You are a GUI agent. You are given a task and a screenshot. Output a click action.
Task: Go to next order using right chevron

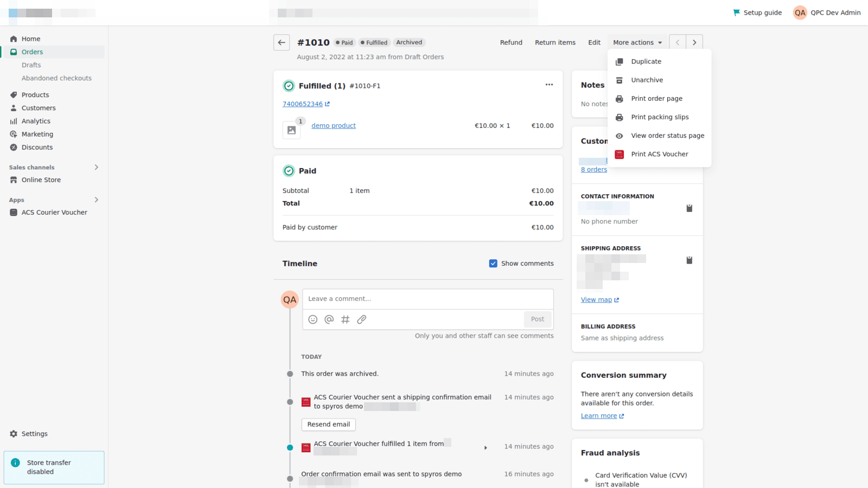click(x=694, y=42)
